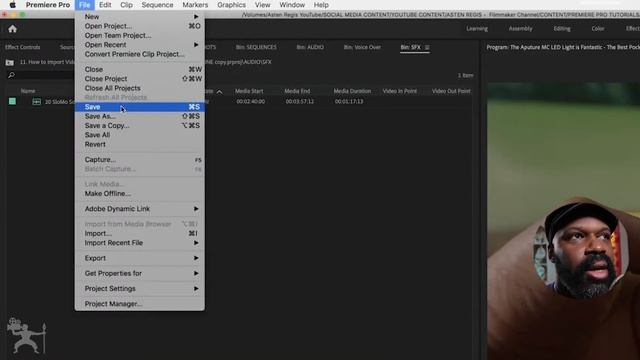Screen dimensions: 640x360
Task: Choose Import... in File menu
Action: 140,233
